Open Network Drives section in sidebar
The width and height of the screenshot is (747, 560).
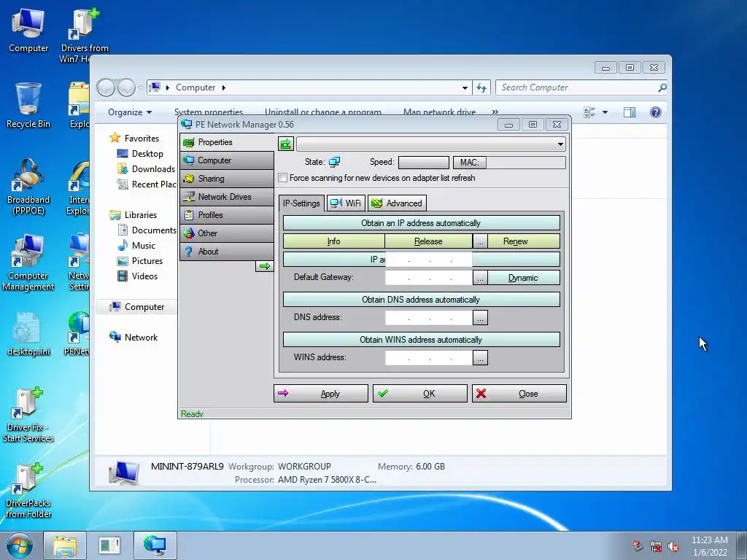click(x=228, y=197)
